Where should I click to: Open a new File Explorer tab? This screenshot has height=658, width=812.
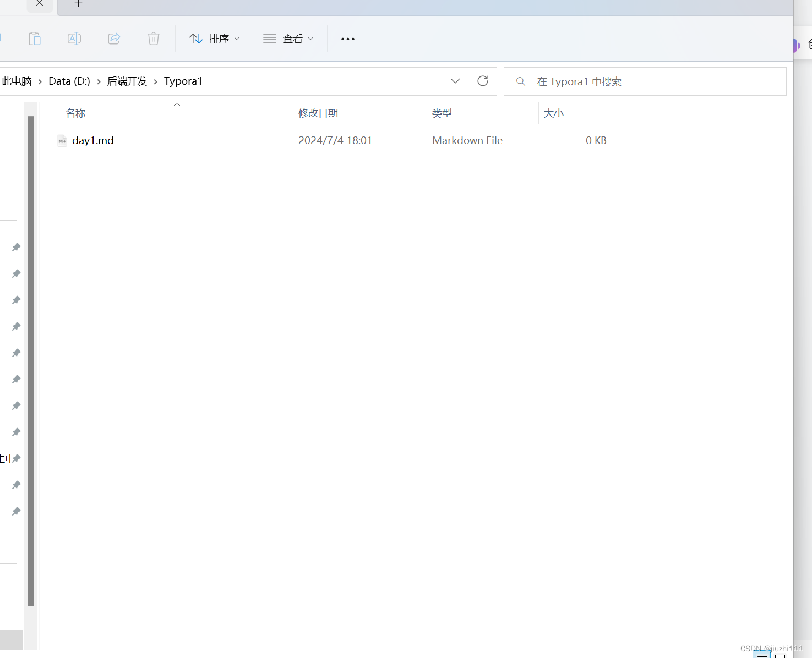[78, 4]
